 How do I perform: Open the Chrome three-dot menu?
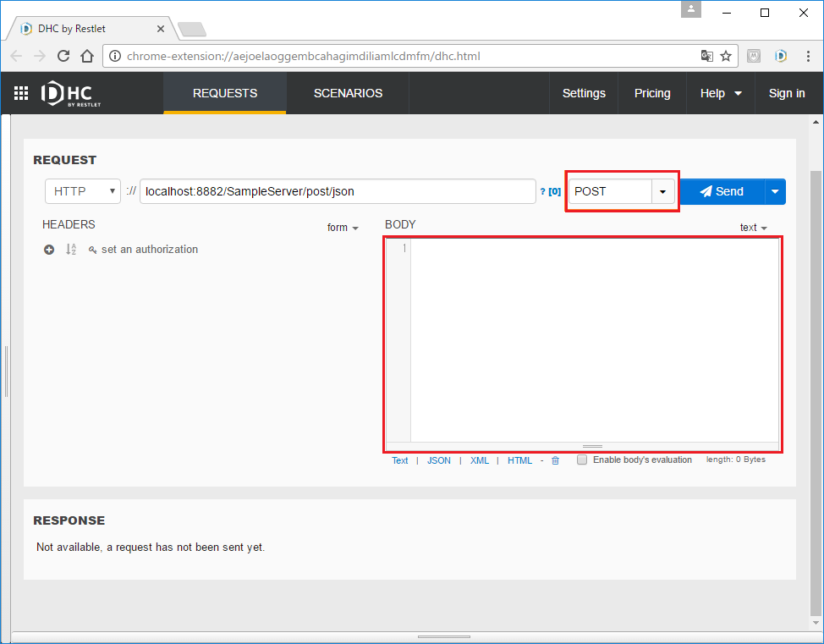pyautogui.click(x=808, y=56)
